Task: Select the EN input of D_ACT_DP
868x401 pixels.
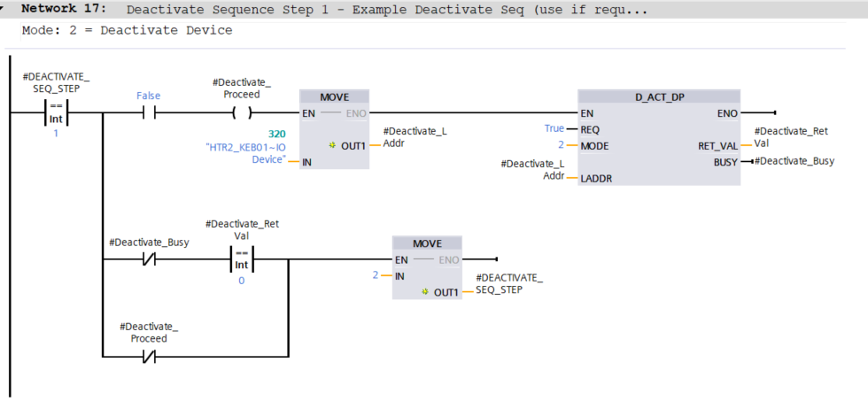Action: tap(586, 113)
